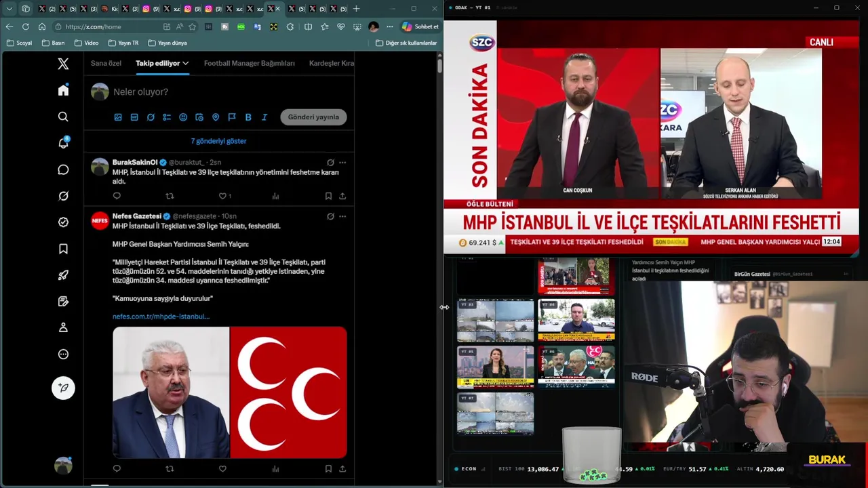Expand Diğer sık kullanılanlar folder
Image resolution: width=868 pixels, height=488 pixels.
pyautogui.click(x=407, y=43)
